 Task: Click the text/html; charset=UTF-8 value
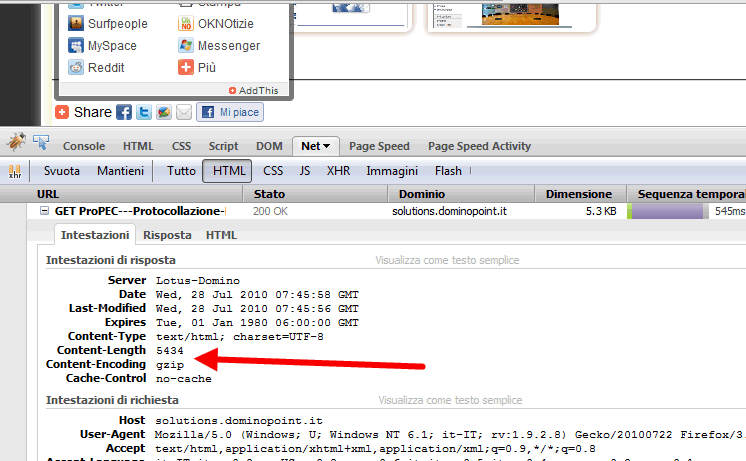click(240, 336)
